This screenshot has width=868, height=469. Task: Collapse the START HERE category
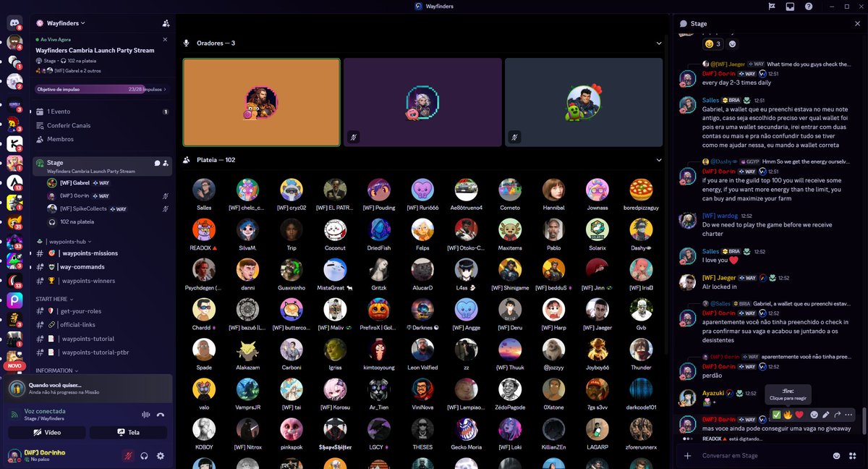(x=54, y=299)
